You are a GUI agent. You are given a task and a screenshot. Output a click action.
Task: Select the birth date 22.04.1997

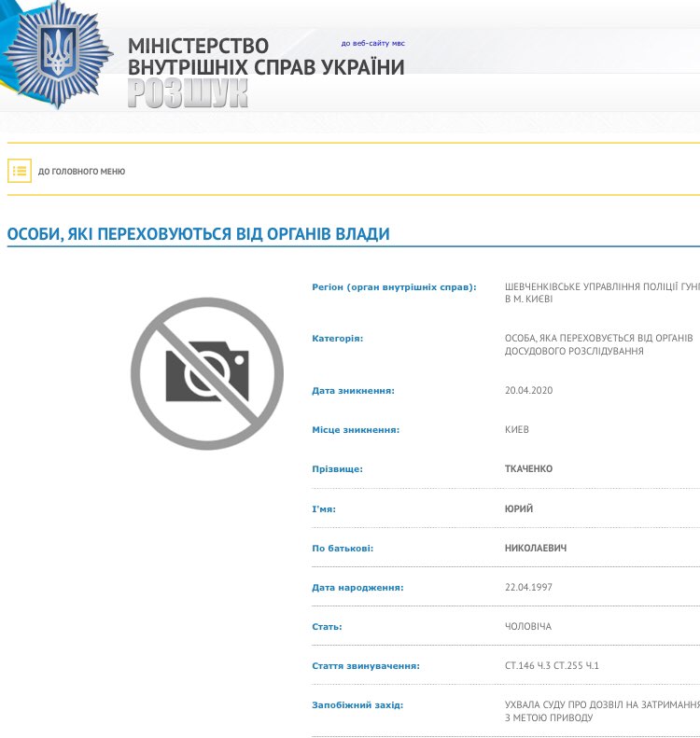(x=528, y=588)
